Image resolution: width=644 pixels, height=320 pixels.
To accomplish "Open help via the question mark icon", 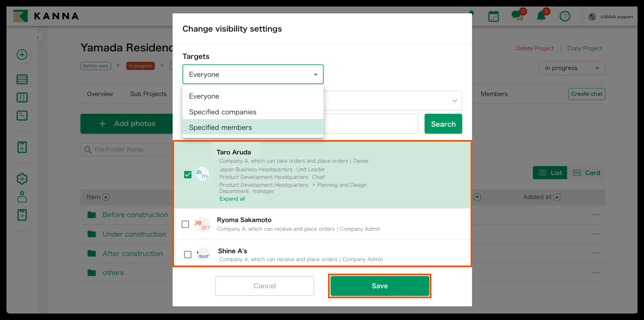I will tap(565, 16).
